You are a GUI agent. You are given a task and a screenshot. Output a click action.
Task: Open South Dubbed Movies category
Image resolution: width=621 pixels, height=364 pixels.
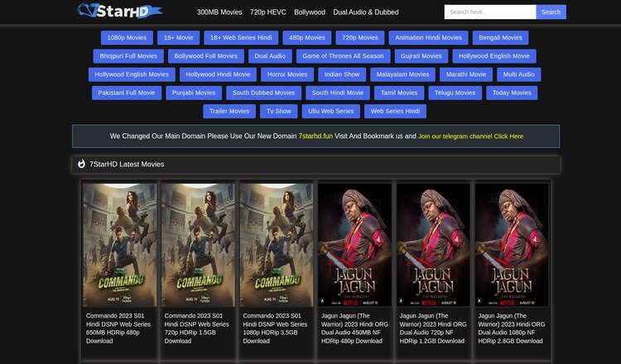point(263,93)
